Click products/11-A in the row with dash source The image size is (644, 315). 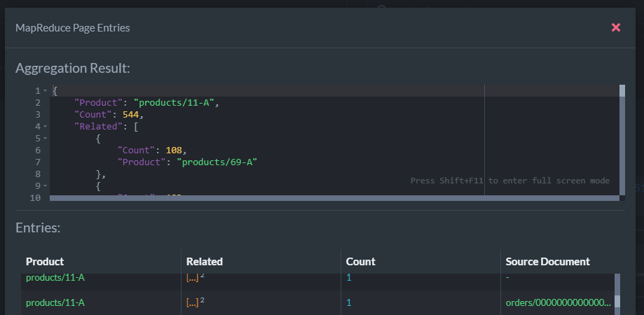click(x=55, y=278)
